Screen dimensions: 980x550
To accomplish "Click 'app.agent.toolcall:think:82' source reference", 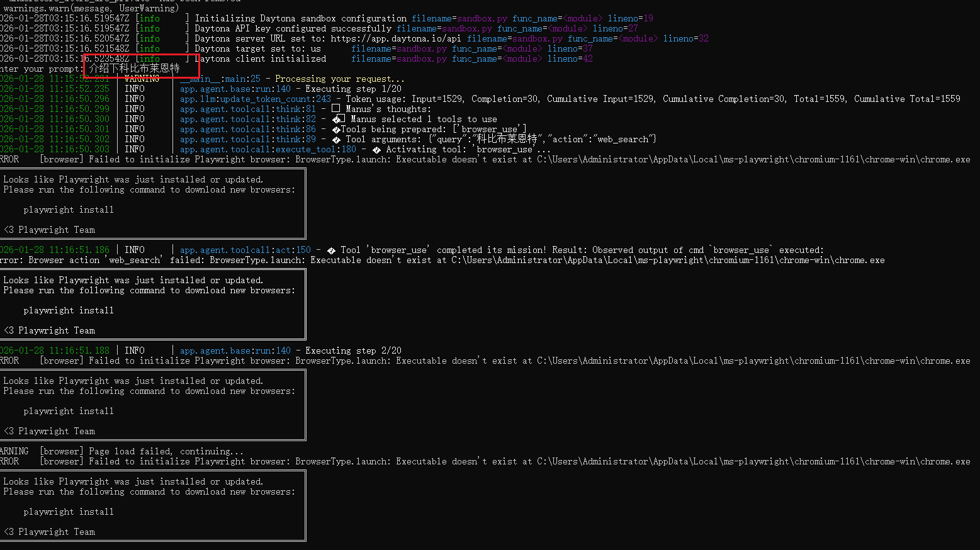I will 248,119.
